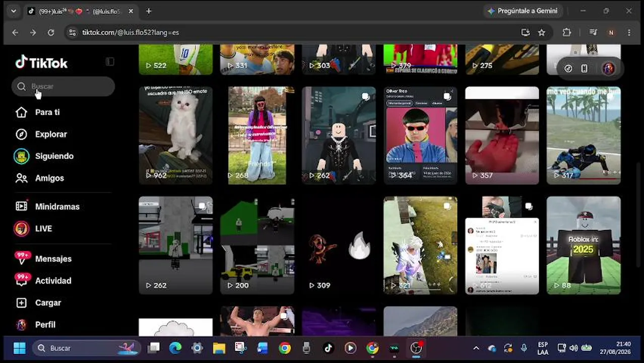Open the white kitten video with 962 views
This screenshot has height=363, width=644.
[175, 135]
